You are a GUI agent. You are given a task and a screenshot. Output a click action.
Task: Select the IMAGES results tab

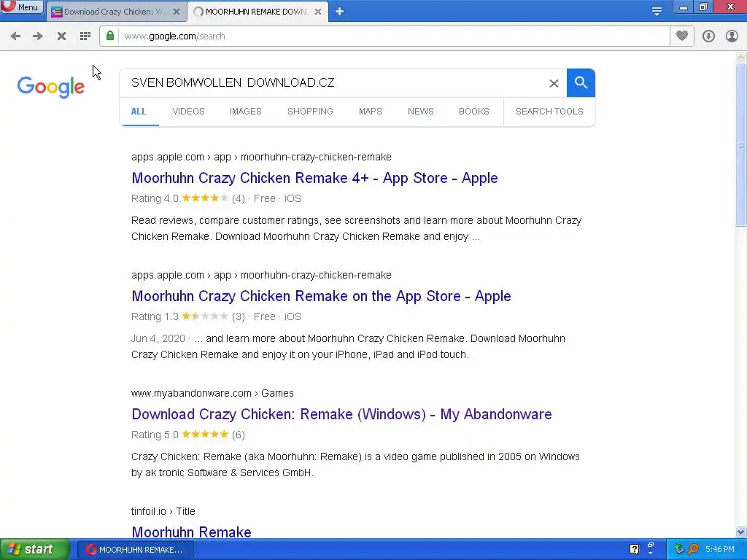coord(246,112)
